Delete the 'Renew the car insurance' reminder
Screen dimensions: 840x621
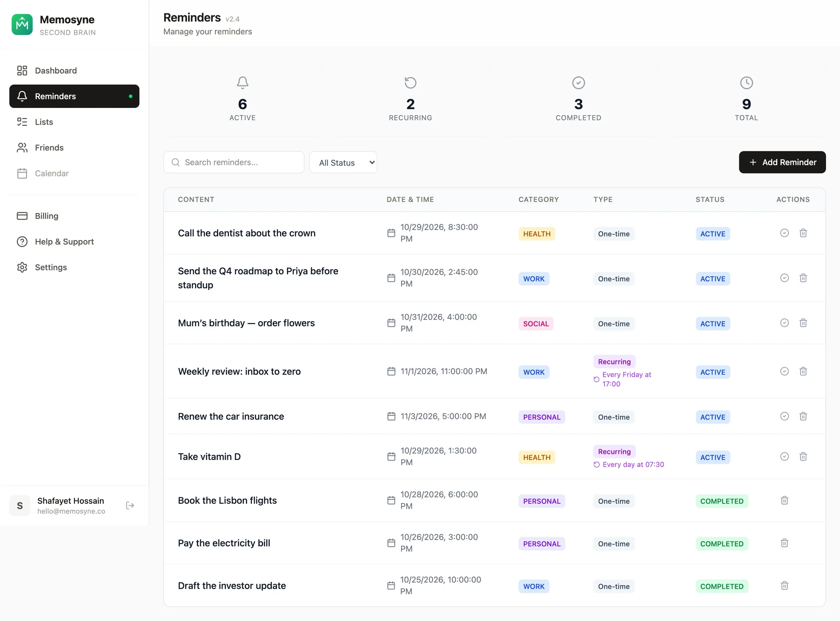click(803, 416)
